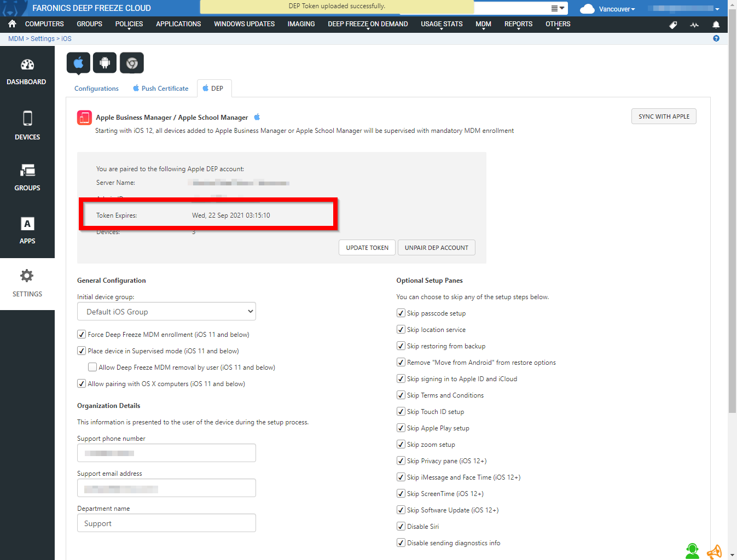Enable Allow Deep Freeze MDM removal by user
This screenshot has width=737, height=560.
[x=92, y=367]
